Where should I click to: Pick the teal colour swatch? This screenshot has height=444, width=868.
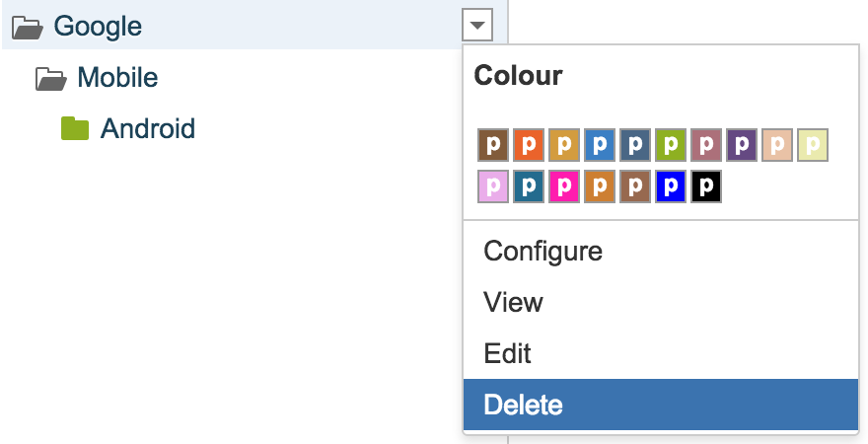[x=529, y=186]
